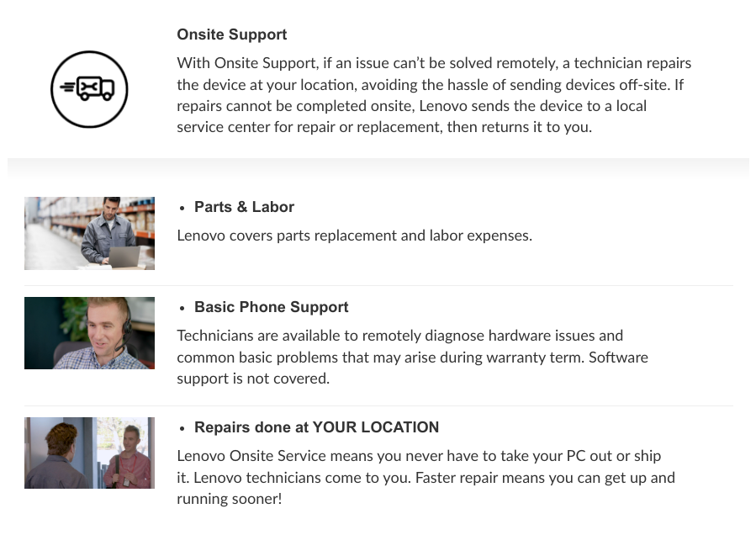756x535 pixels.
Task: Select the Onsite Support heading
Action: [231, 34]
